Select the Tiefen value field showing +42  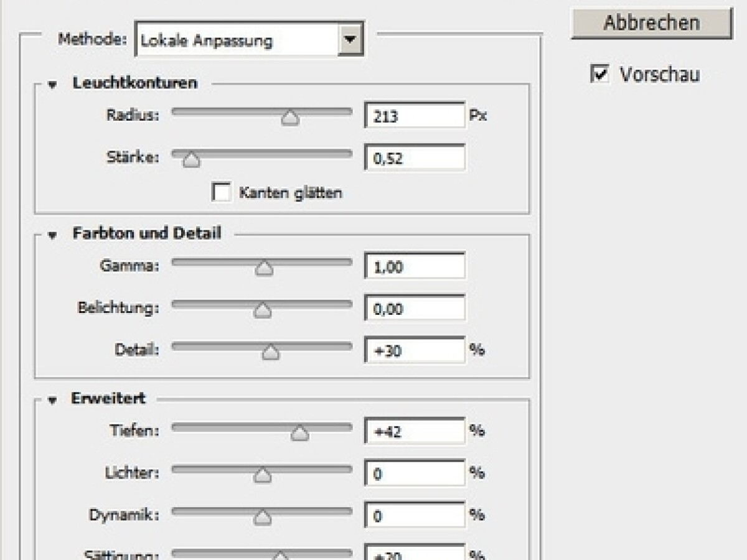[x=414, y=431]
